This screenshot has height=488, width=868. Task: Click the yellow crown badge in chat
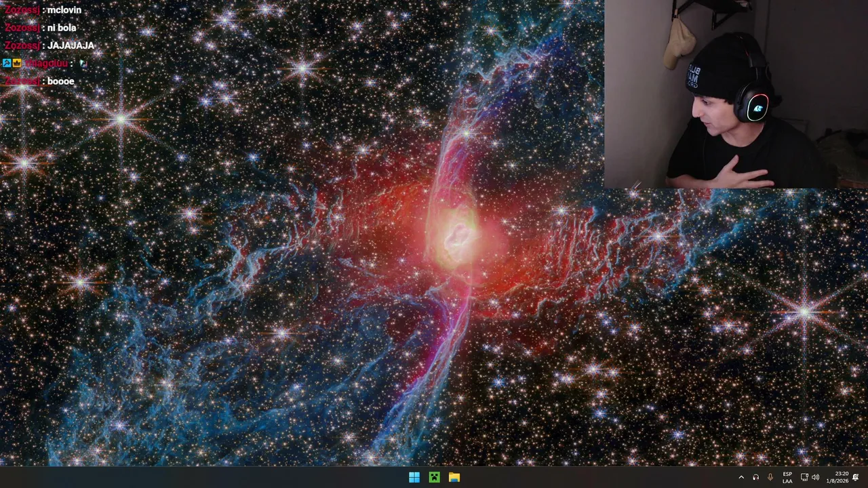17,63
